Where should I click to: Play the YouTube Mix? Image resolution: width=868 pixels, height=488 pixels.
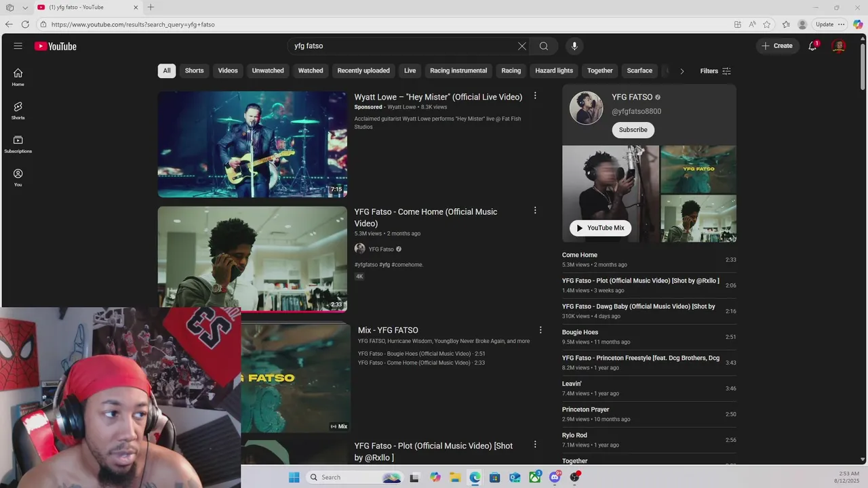click(x=600, y=228)
